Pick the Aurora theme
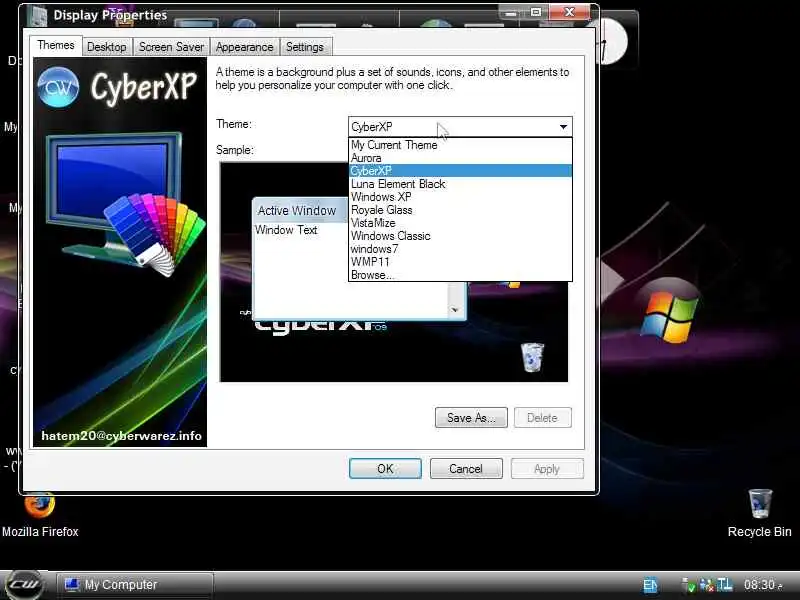The width and height of the screenshot is (800, 600). coord(460,158)
